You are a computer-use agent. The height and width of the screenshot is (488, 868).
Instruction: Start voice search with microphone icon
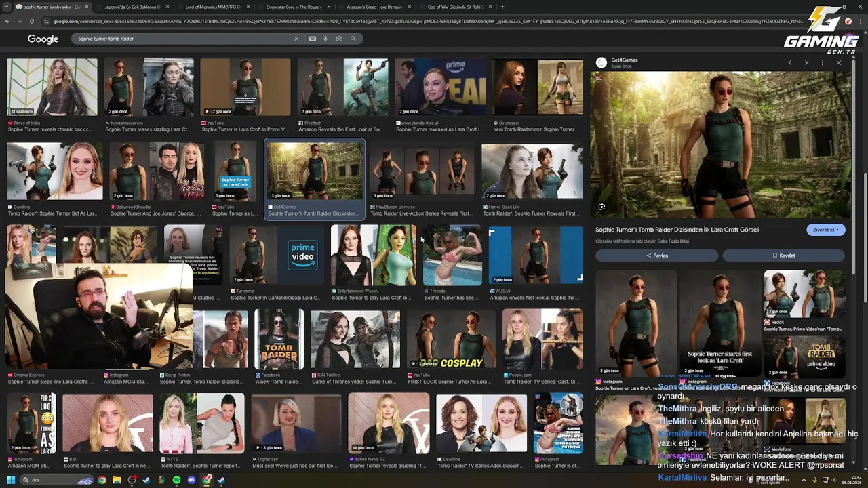point(325,39)
